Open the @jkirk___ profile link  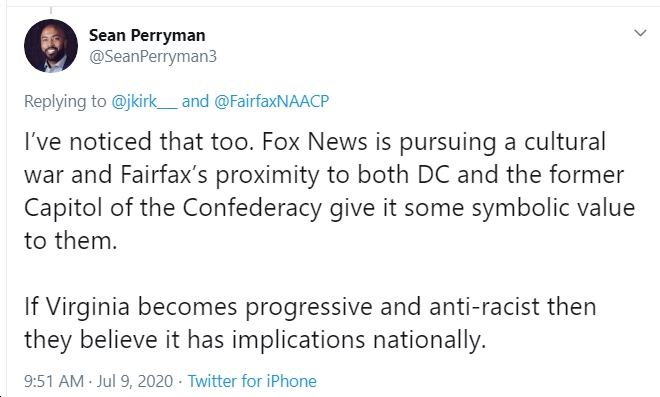(144, 101)
